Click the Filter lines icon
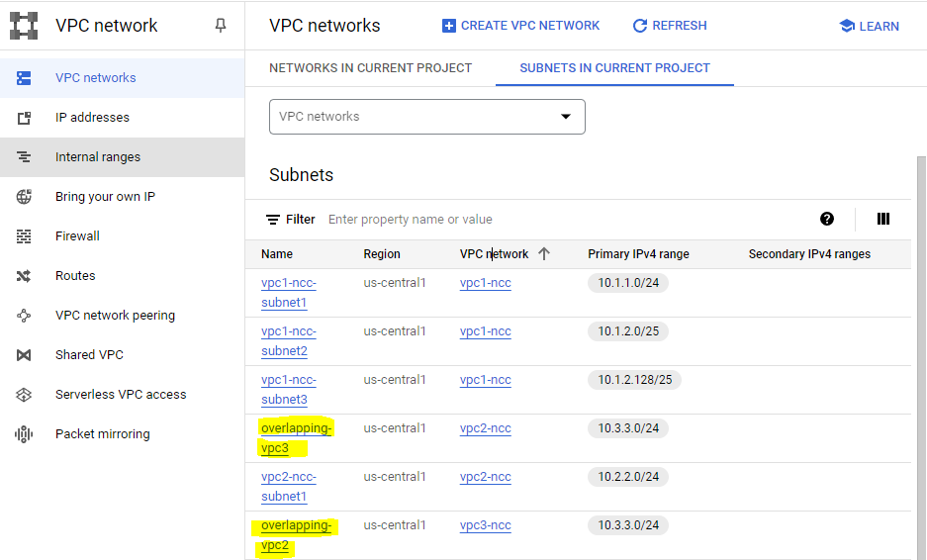The image size is (927, 560). pos(272,220)
